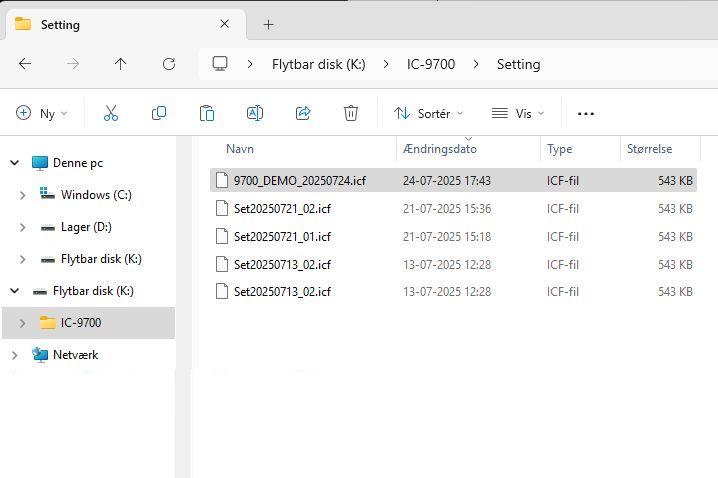
Task: Open a new tab with the plus button
Action: pyautogui.click(x=269, y=25)
